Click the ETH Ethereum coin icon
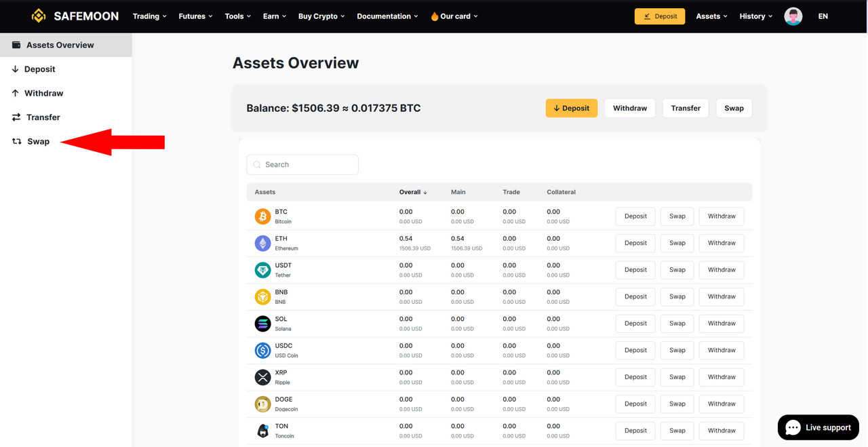 point(262,243)
